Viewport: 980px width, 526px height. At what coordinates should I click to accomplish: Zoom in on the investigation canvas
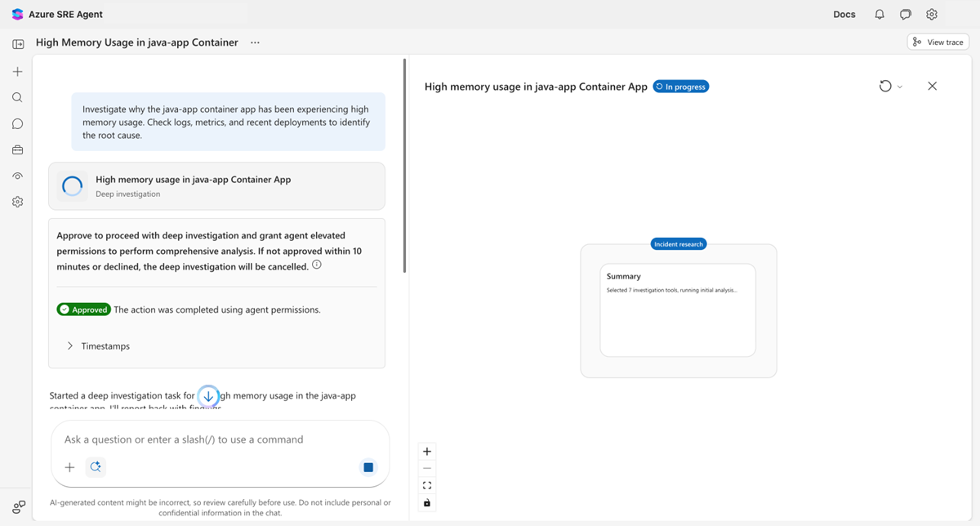pos(427,452)
